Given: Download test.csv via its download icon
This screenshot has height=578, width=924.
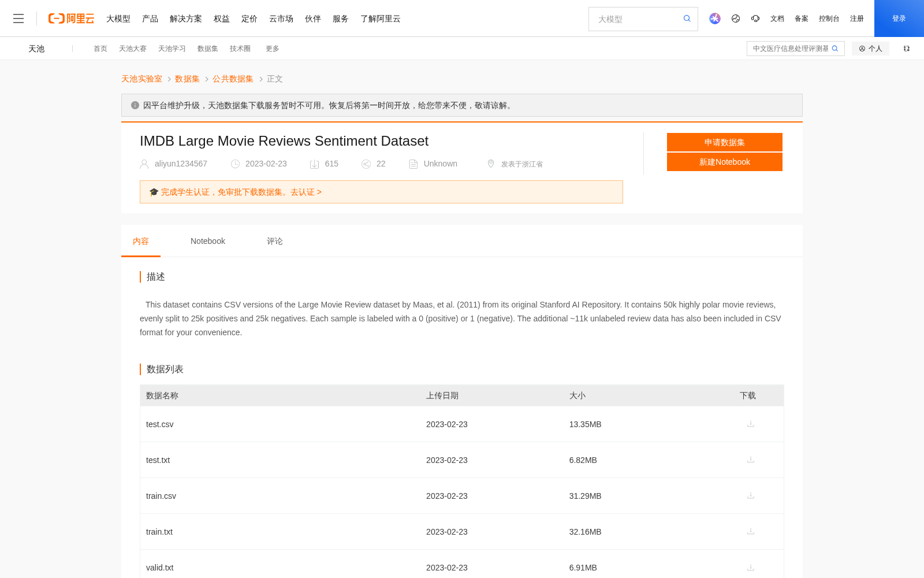Looking at the screenshot, I should coord(751,424).
